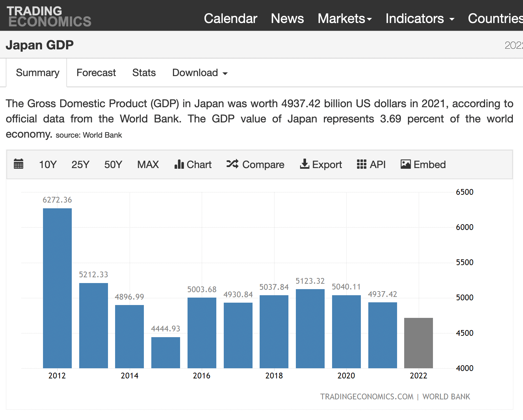
Task: Click the 5500 y-axis label
Action: [464, 262]
